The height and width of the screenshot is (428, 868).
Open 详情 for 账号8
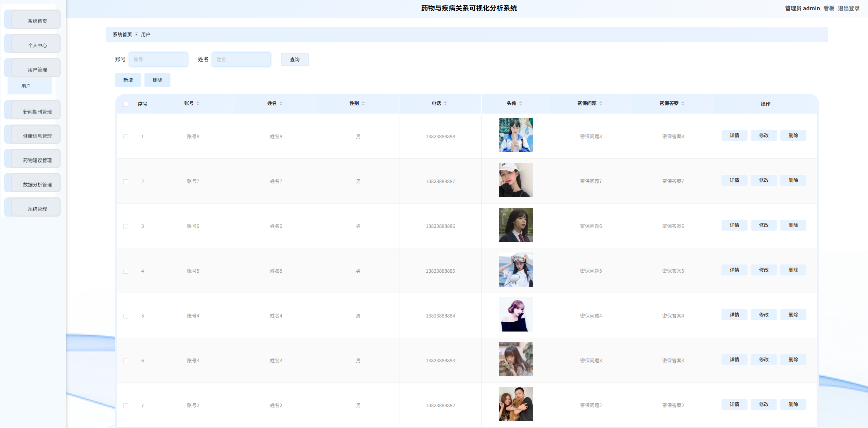735,135
